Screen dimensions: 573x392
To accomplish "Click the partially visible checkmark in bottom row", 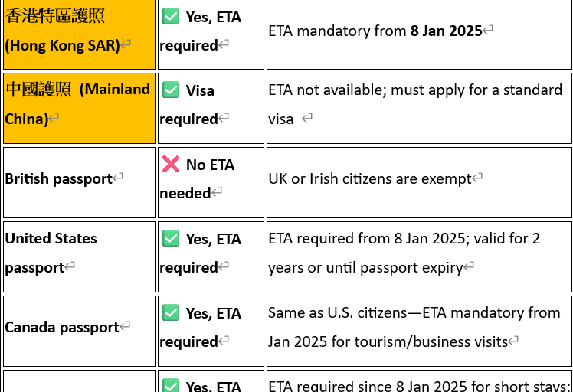I will pyautogui.click(x=171, y=385).
